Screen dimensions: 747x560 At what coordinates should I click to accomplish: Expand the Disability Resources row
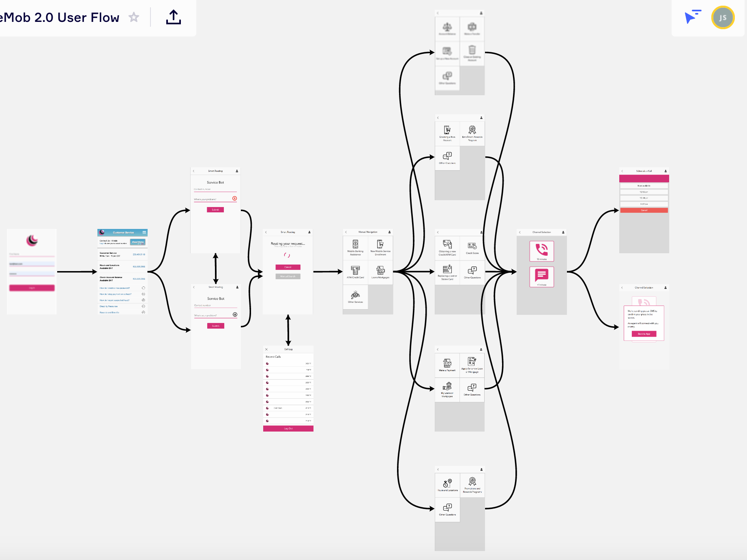(143, 306)
